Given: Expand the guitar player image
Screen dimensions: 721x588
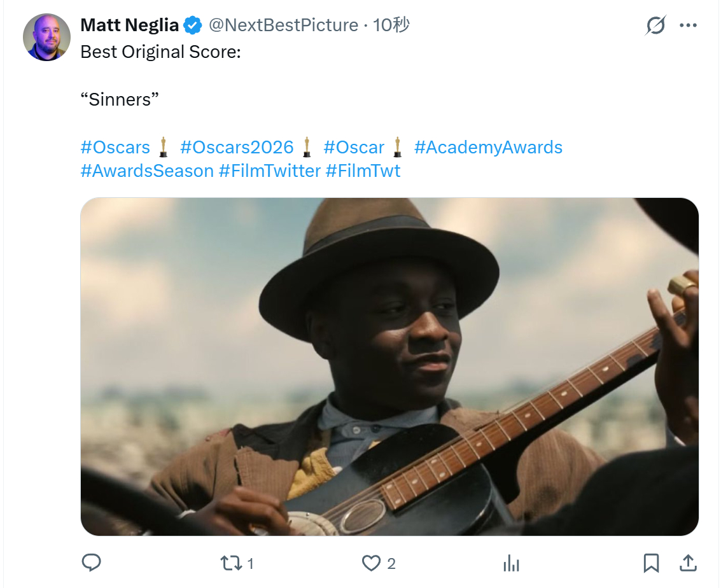Looking at the screenshot, I should pyautogui.click(x=389, y=367).
